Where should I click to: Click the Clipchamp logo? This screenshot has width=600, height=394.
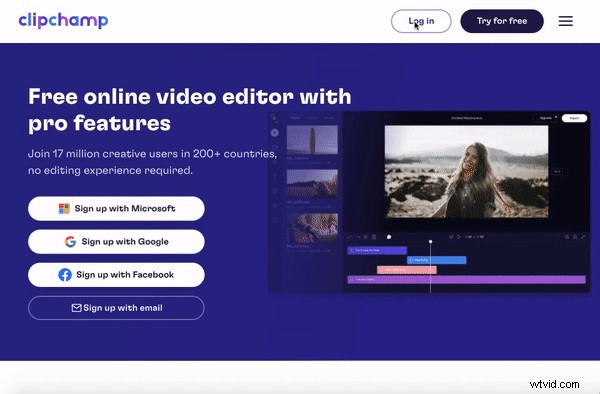coord(63,21)
